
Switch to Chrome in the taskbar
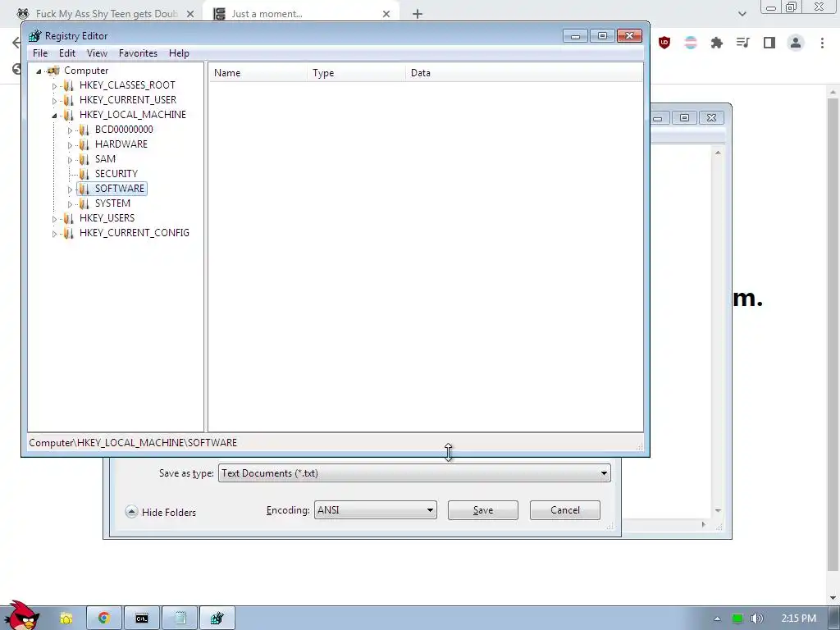coord(104,619)
